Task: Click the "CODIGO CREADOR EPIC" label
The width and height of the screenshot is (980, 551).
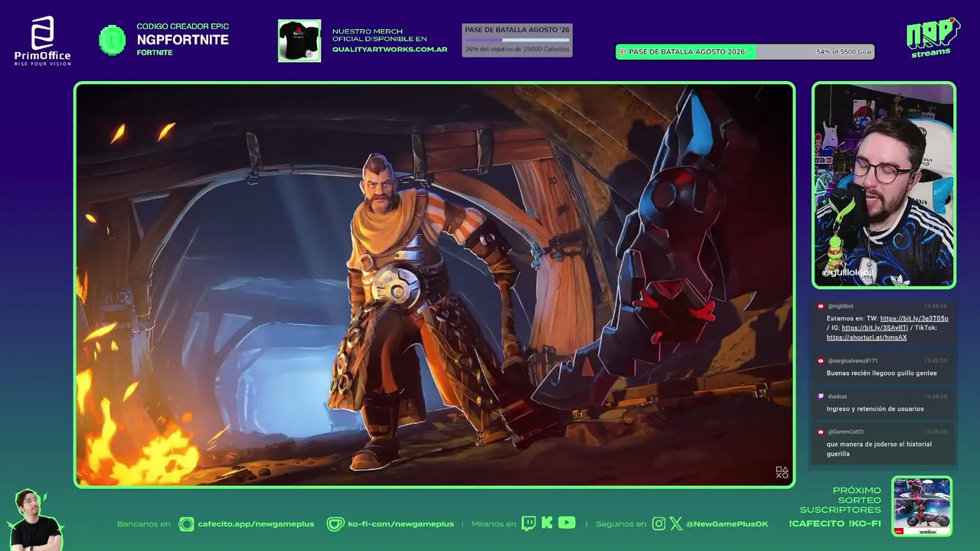Action: tap(183, 27)
